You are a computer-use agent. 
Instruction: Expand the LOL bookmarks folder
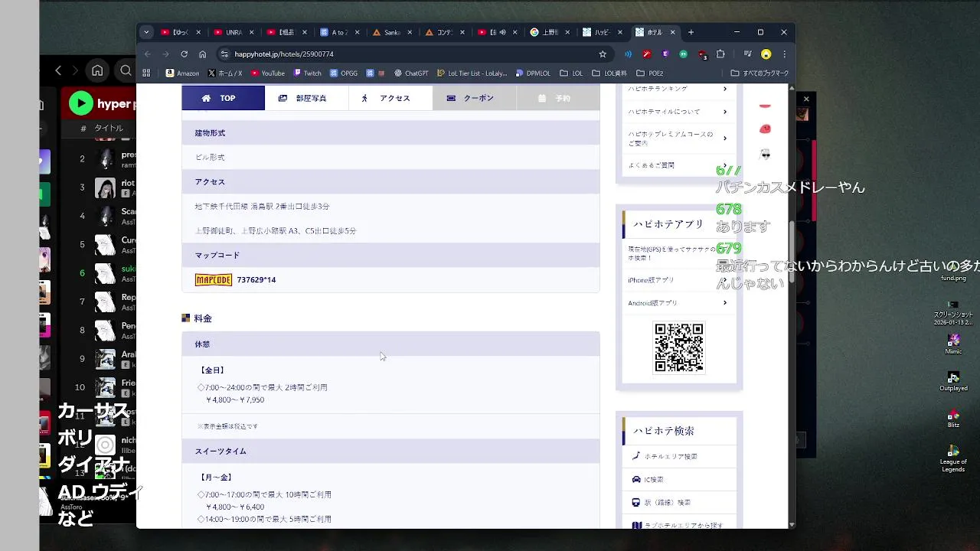pyautogui.click(x=571, y=73)
